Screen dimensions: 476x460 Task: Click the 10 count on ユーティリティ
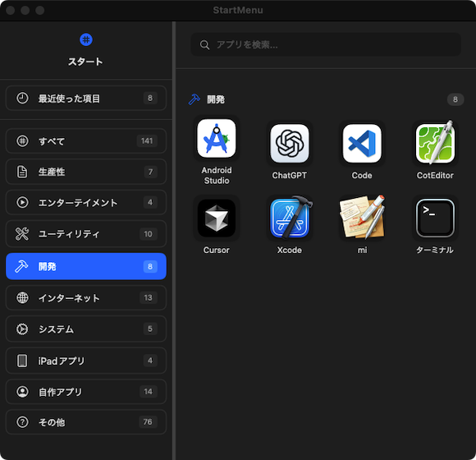tap(149, 234)
